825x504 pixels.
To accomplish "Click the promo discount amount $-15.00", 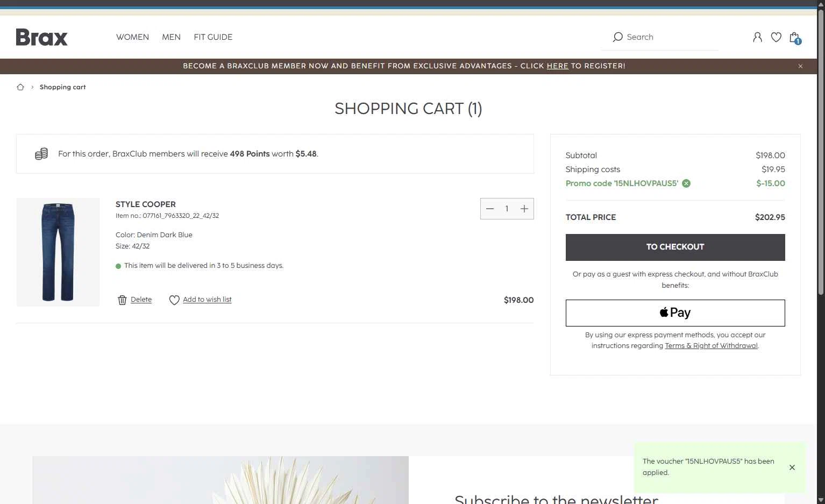I will [x=771, y=183].
